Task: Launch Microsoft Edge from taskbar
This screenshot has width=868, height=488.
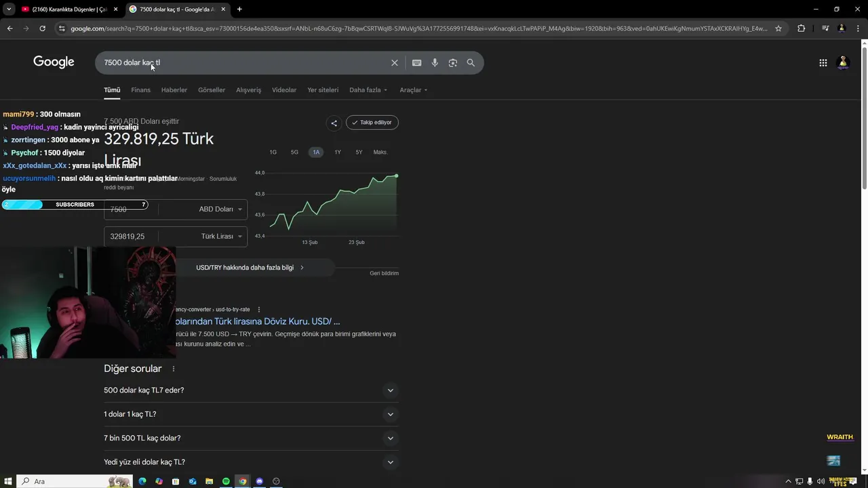Action: pos(142,481)
